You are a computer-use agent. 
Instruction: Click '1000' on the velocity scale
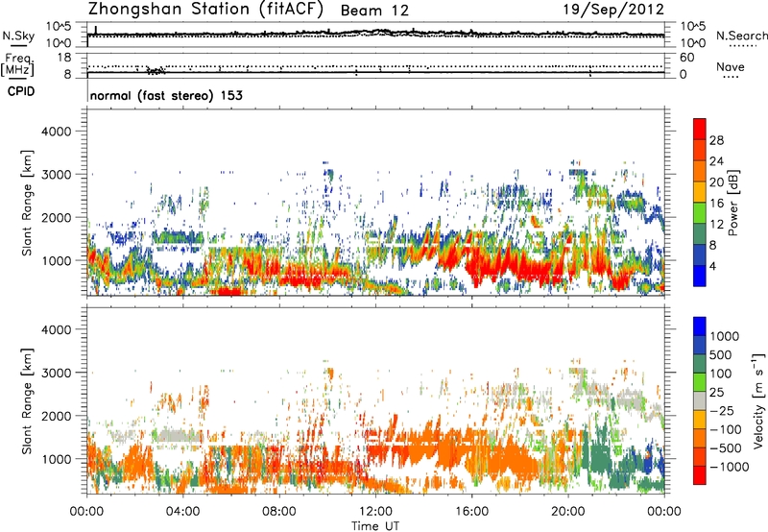pyautogui.click(x=724, y=336)
